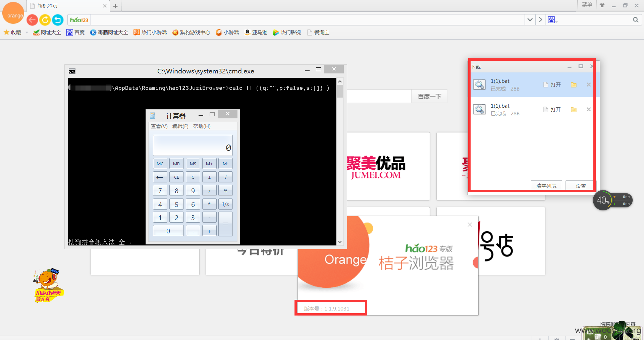Click the 聚美优品 site thumbnail
The image size is (644, 340).
pos(388,166)
